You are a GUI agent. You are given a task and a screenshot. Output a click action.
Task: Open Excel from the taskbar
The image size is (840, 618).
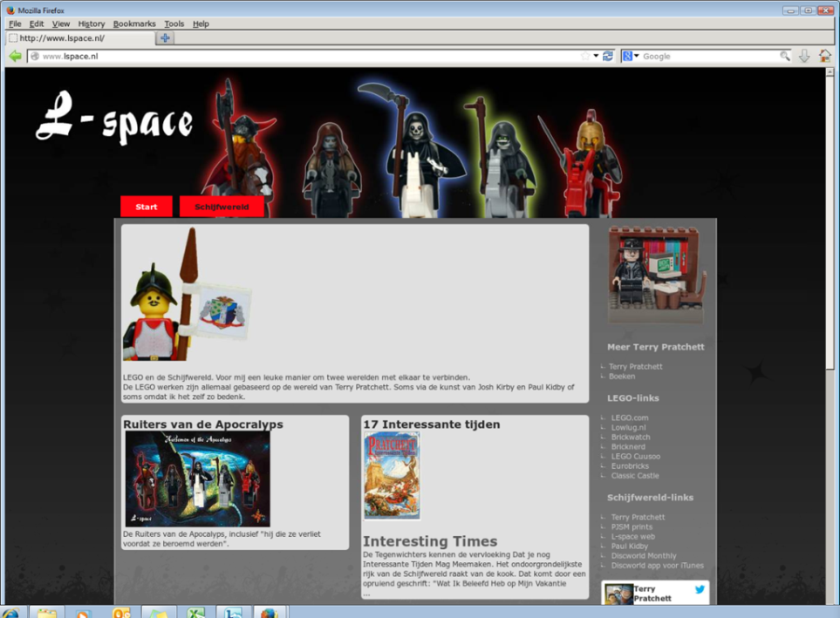[x=196, y=612]
